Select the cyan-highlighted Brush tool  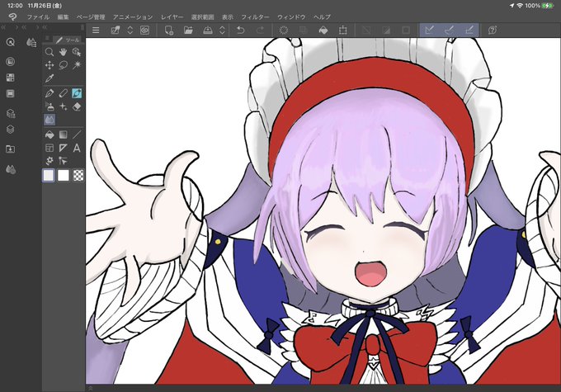(77, 93)
